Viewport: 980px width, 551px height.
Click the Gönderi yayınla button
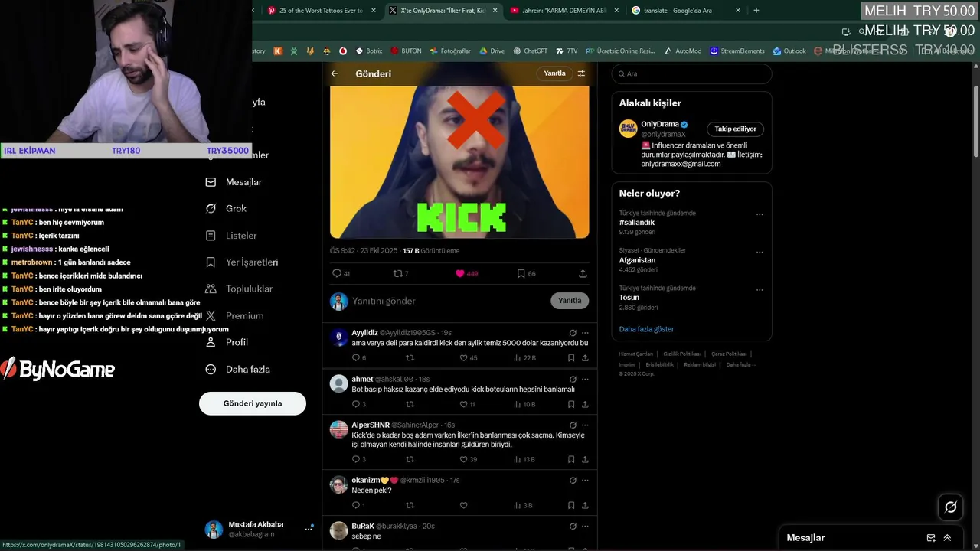pyautogui.click(x=253, y=403)
